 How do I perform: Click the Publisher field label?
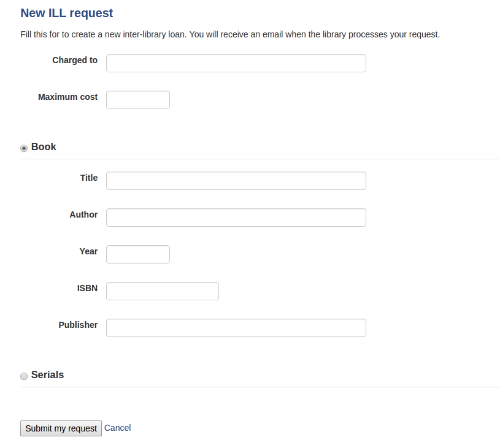tap(78, 325)
